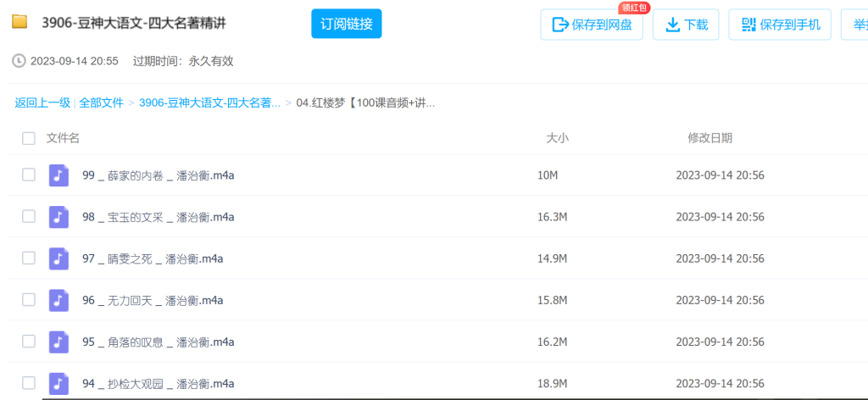The height and width of the screenshot is (400, 868).
Task: Click 保存到网盘 button
Action: (x=592, y=25)
